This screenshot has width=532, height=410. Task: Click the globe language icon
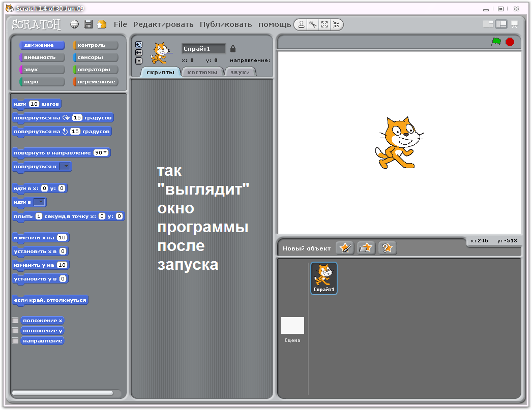pyautogui.click(x=75, y=24)
